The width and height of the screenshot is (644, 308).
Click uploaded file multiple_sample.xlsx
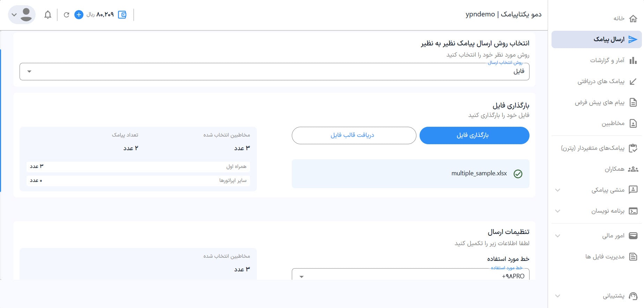pos(479,173)
